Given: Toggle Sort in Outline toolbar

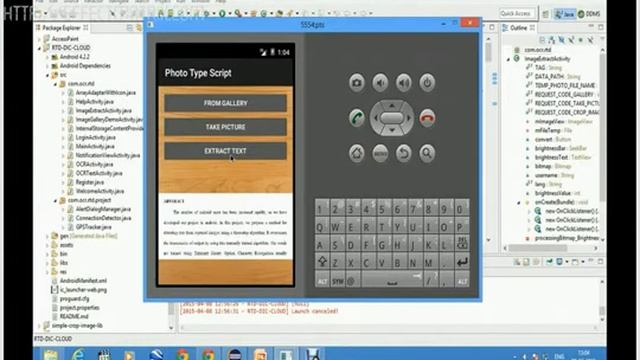Looking at the screenshot, I should tap(551, 40).
